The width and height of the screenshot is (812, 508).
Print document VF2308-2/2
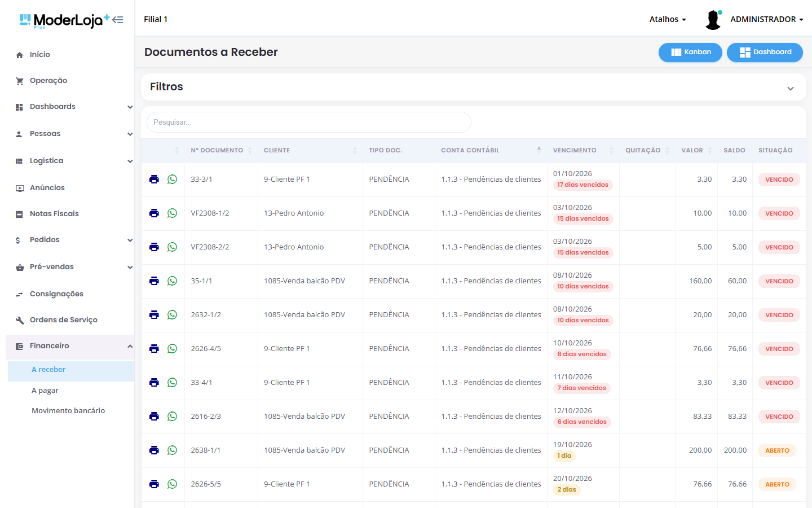point(154,247)
